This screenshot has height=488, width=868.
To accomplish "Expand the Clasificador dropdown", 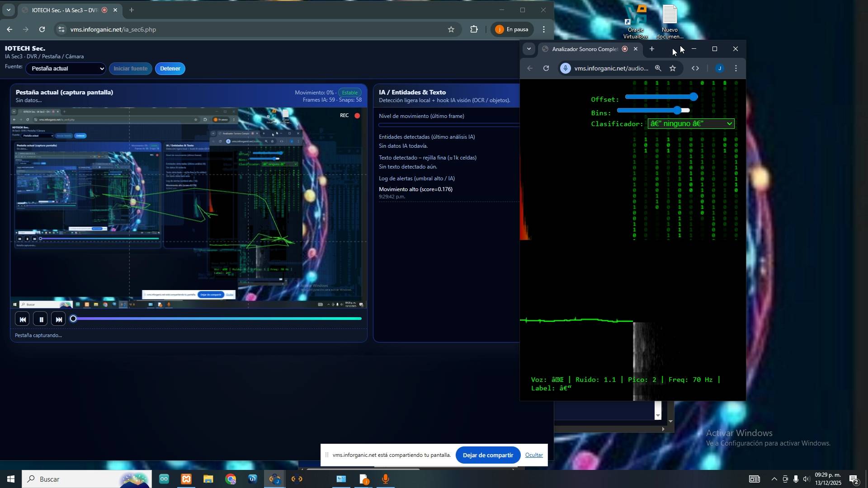I will pos(690,124).
